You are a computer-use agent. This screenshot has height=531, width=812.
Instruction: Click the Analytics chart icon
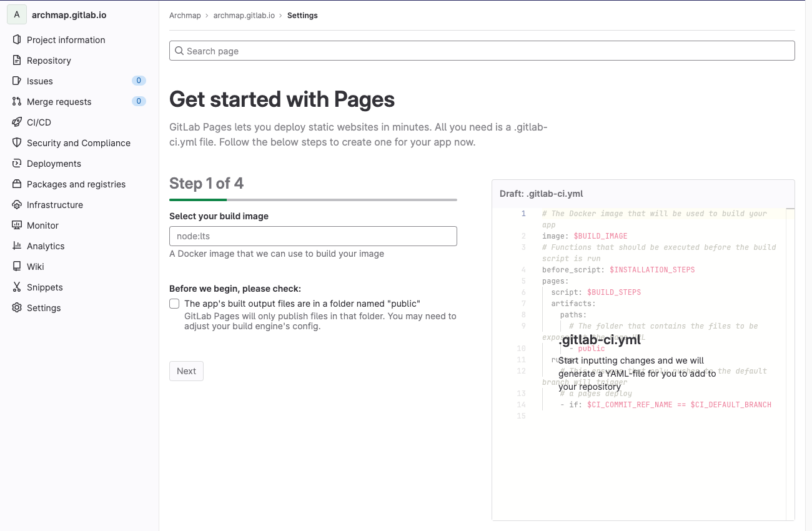pos(17,246)
